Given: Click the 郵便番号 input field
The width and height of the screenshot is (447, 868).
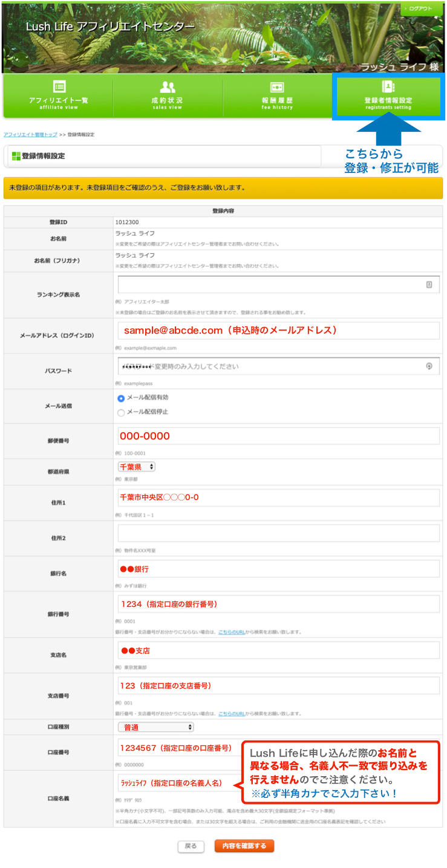Looking at the screenshot, I should click(x=278, y=436).
